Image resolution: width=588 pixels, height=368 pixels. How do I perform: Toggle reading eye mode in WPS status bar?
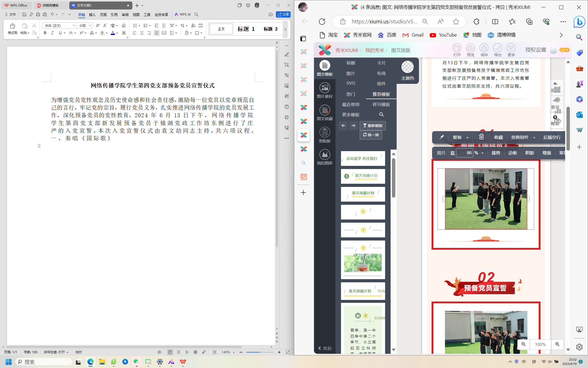click(x=159, y=352)
